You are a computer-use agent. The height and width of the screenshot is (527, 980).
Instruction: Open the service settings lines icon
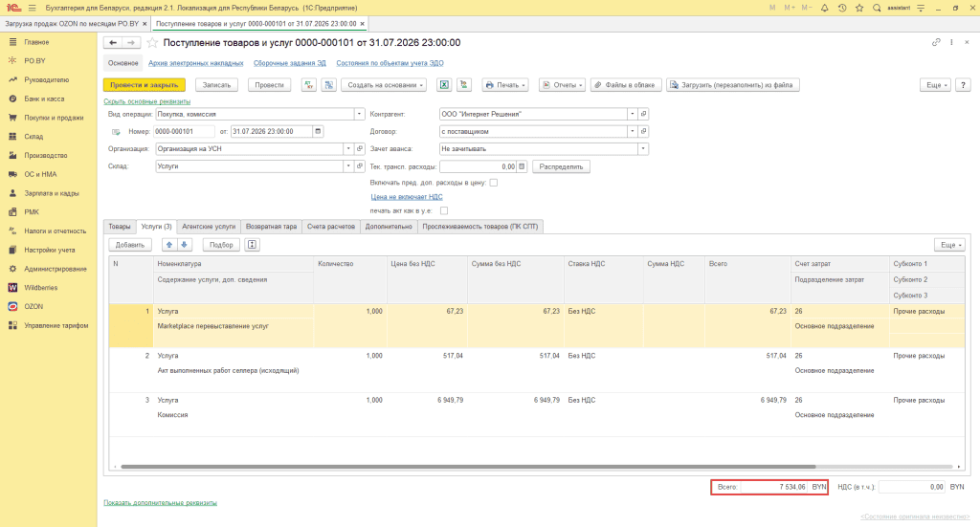(x=921, y=8)
